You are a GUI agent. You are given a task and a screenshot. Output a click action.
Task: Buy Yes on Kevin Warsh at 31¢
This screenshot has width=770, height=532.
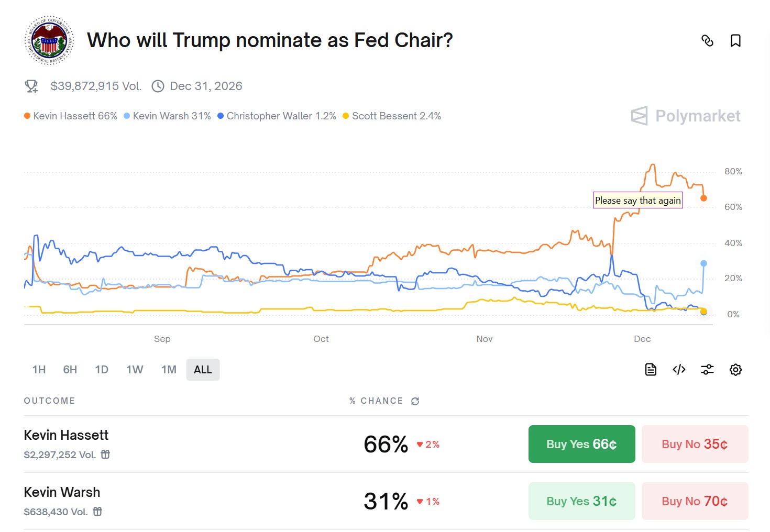pos(581,501)
